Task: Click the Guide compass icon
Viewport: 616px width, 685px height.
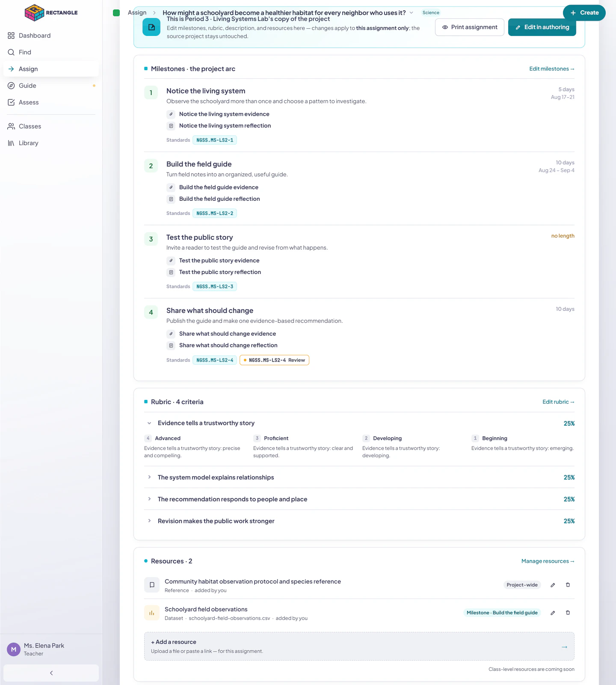Action: [11, 86]
